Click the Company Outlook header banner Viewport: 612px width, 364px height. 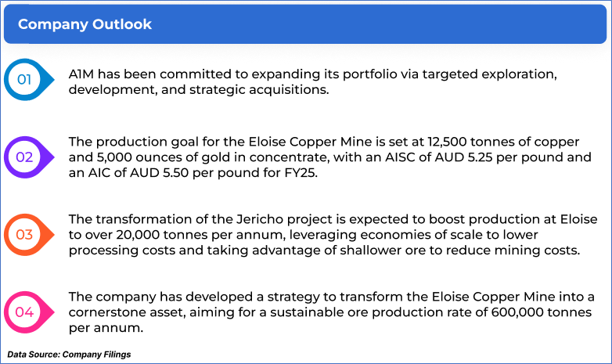(x=305, y=24)
